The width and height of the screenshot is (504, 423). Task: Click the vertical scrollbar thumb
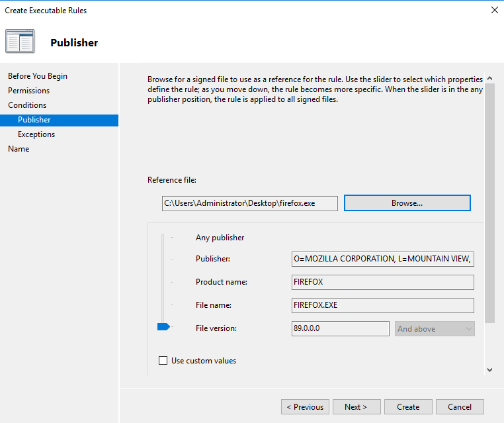tap(489, 203)
